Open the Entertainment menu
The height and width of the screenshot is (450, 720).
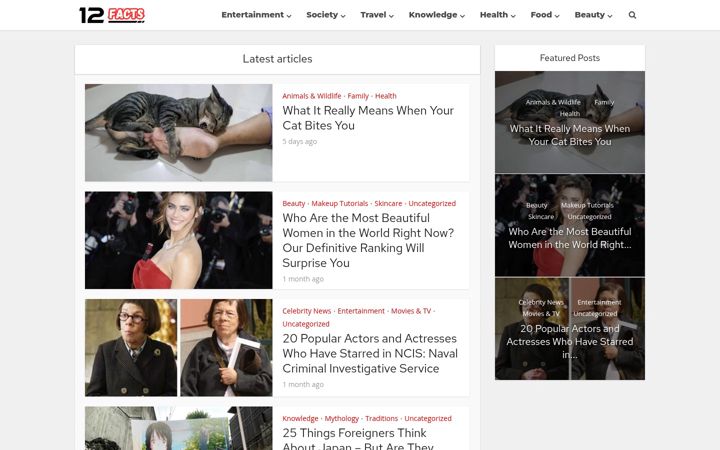click(x=256, y=15)
